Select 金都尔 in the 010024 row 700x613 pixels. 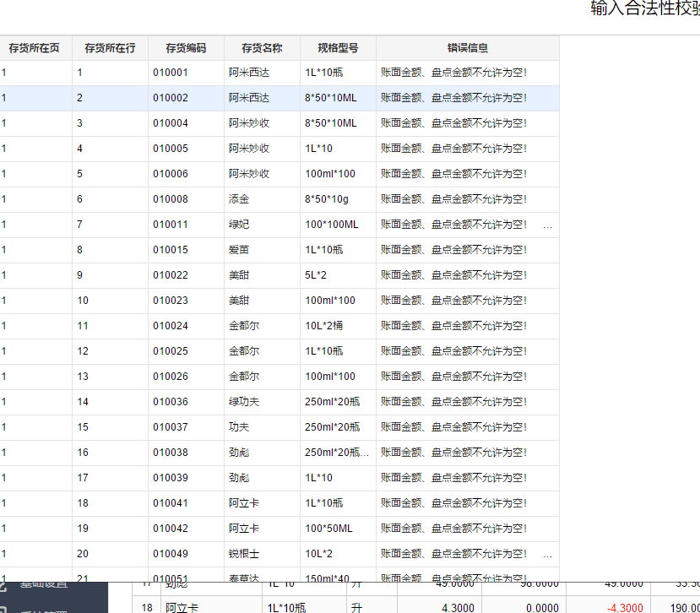(x=244, y=326)
